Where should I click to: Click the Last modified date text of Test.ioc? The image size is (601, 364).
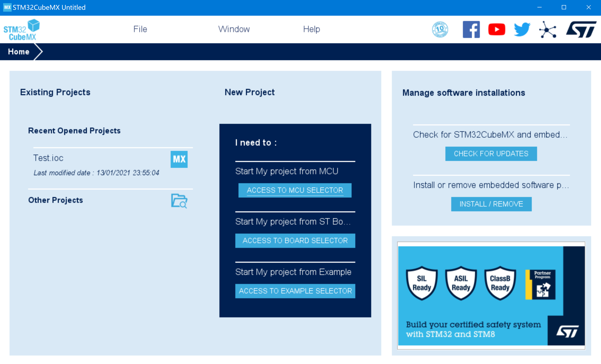pyautogui.click(x=96, y=173)
